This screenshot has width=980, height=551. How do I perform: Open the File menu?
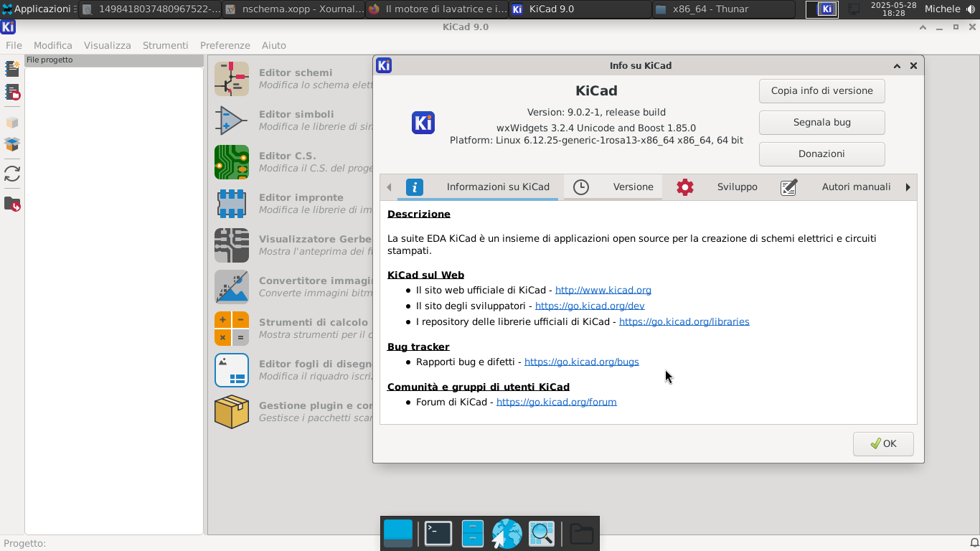click(14, 45)
